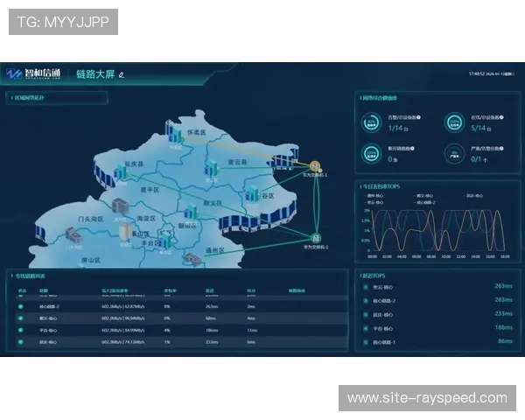Click the 链路 column header in link table

pos(44,290)
